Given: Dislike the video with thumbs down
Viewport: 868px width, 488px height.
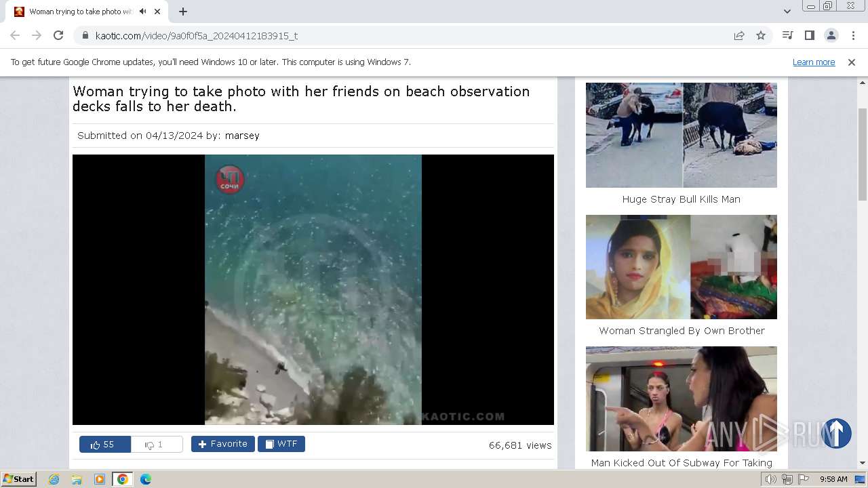Looking at the screenshot, I should 157,445.
